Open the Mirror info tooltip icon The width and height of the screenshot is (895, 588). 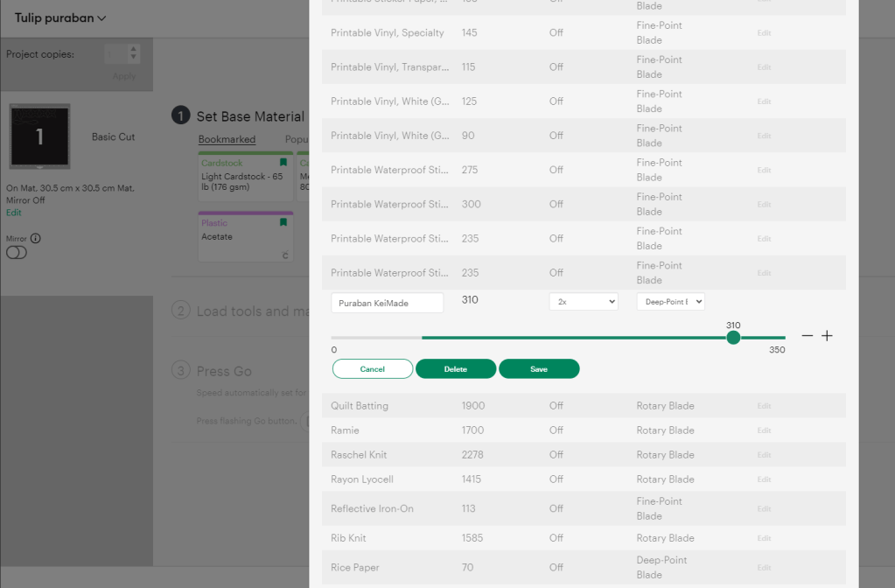36,237
